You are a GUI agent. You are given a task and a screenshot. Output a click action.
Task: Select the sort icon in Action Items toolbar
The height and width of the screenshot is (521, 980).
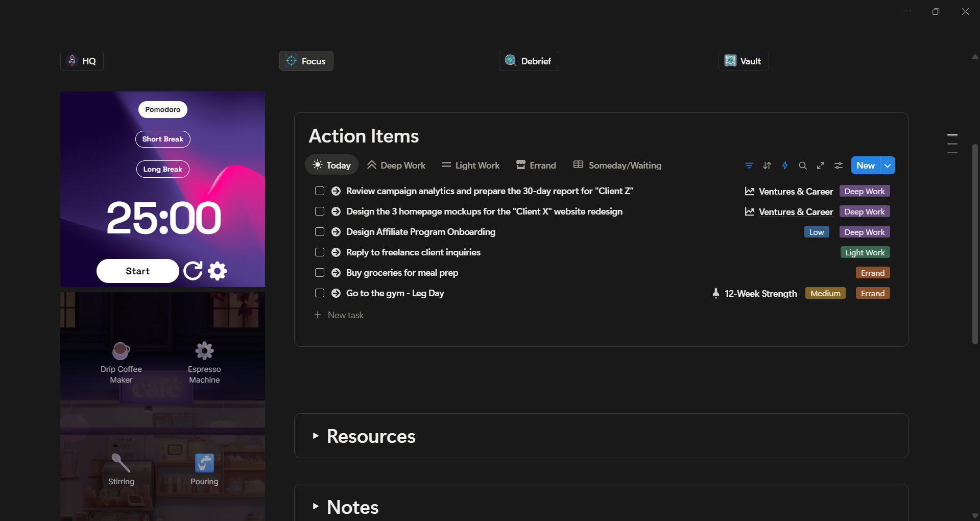tap(767, 165)
